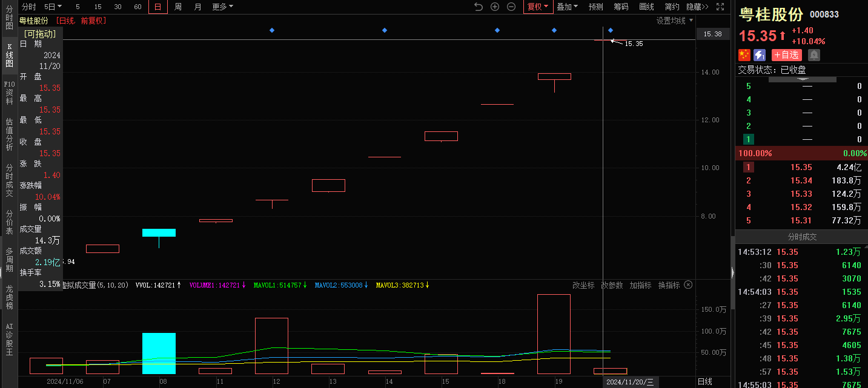This screenshot has height=388, width=868.
Task: Zoom in the chart with the plus icon
Action: [x=495, y=7]
